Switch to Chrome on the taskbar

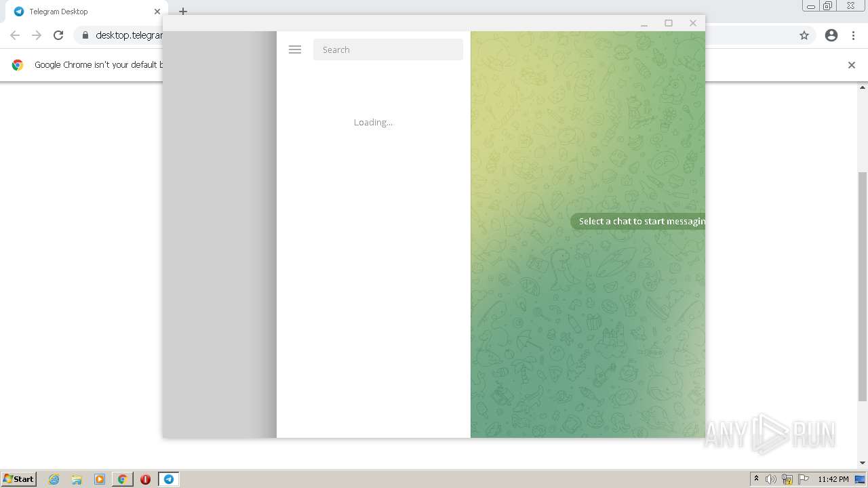pyautogui.click(x=123, y=479)
